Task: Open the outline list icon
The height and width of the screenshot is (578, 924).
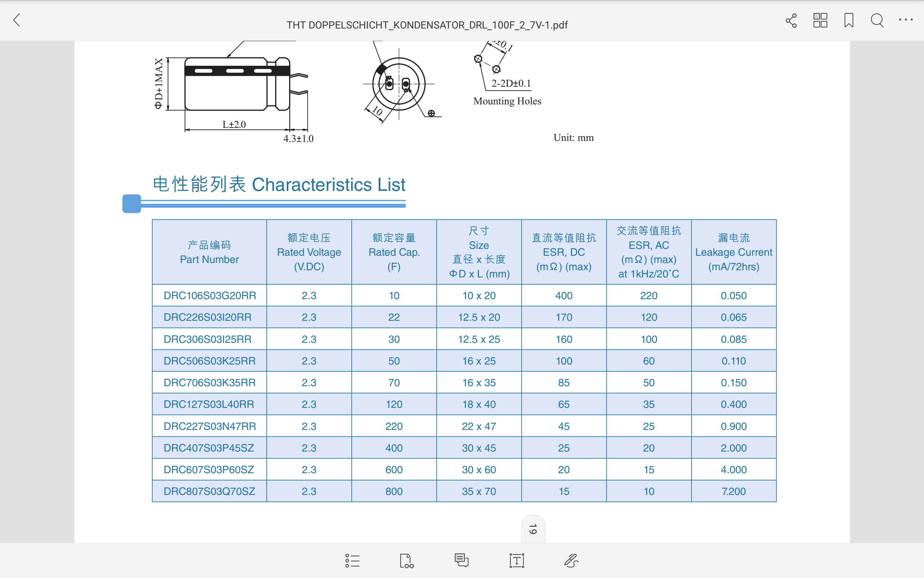Action: click(352, 560)
